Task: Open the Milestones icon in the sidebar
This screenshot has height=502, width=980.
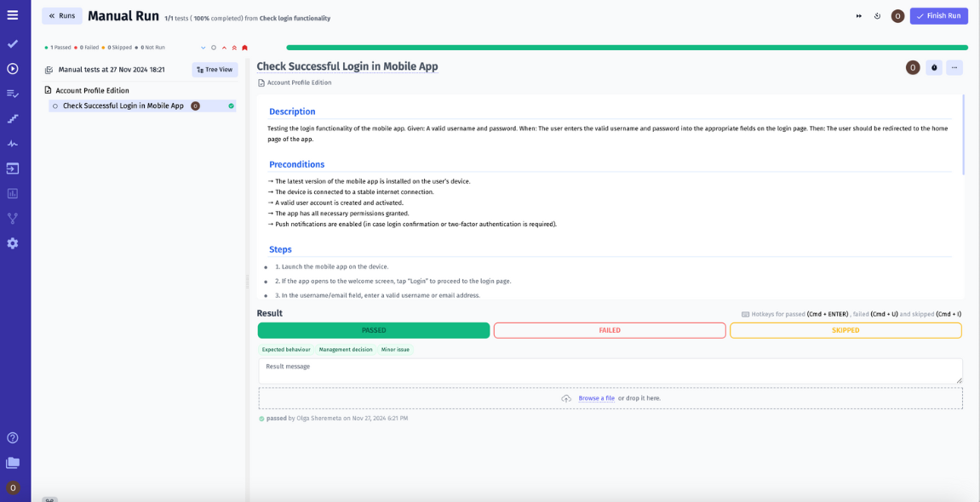Action: pyautogui.click(x=11, y=118)
